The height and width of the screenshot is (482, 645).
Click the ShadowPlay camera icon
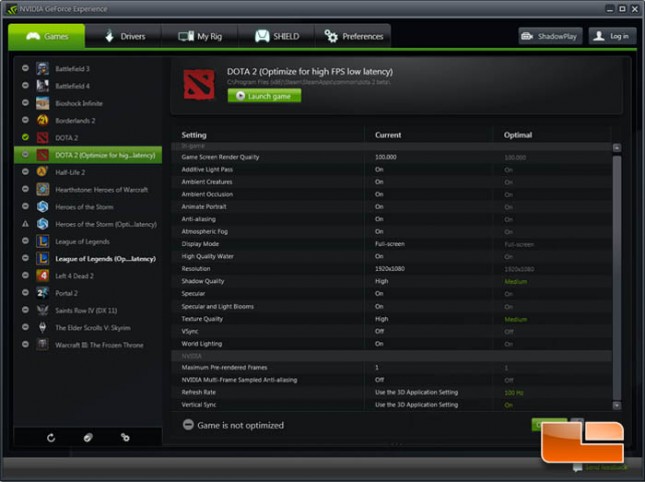[527, 36]
